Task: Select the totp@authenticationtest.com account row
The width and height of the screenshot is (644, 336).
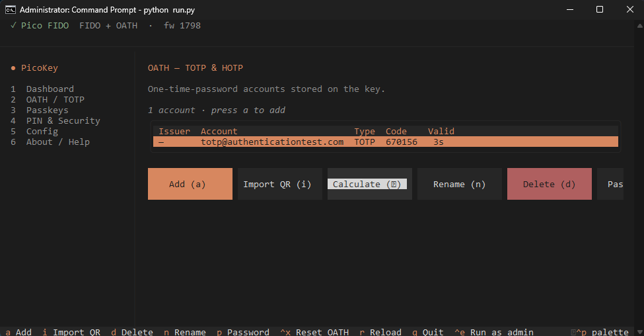Action: tap(386, 142)
